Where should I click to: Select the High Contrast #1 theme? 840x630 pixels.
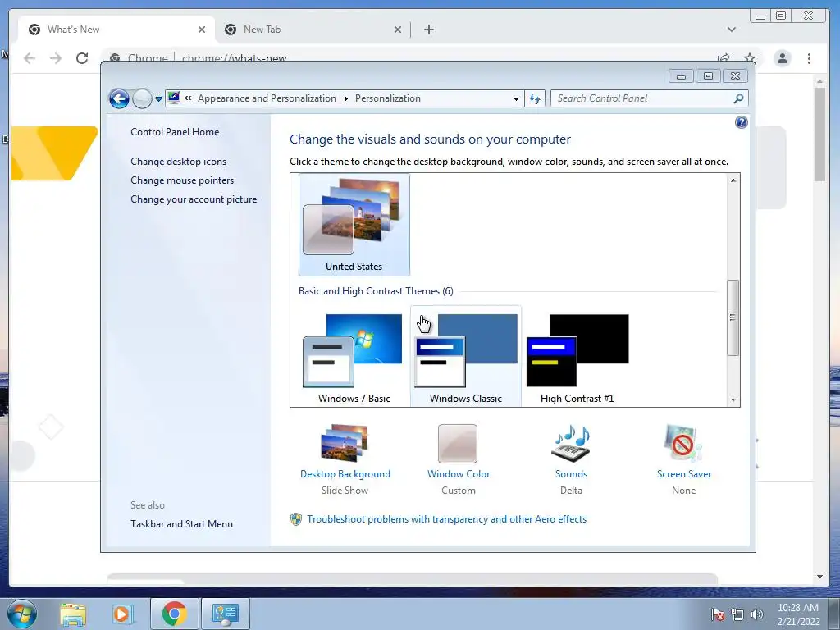577,358
